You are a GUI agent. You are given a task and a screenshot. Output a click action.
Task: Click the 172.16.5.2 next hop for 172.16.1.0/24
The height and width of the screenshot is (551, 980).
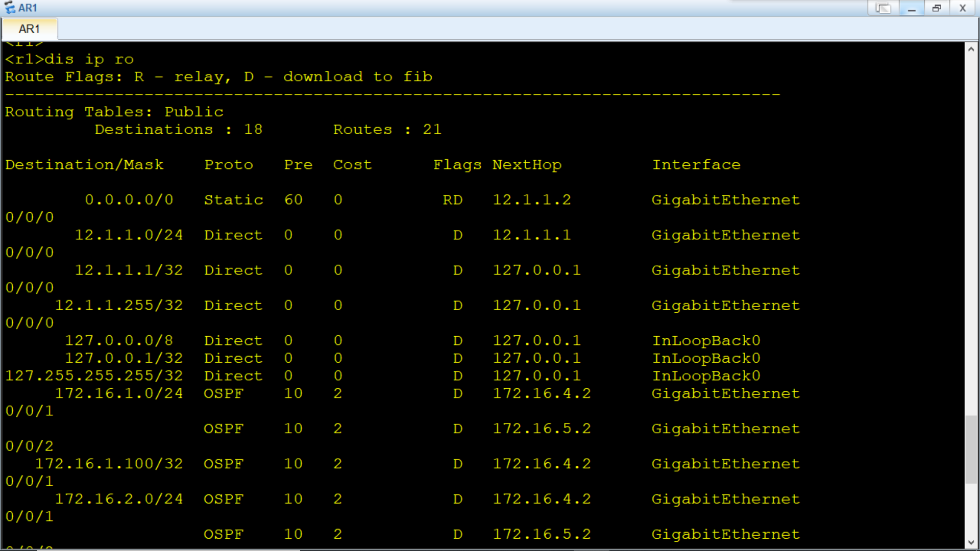(x=542, y=429)
